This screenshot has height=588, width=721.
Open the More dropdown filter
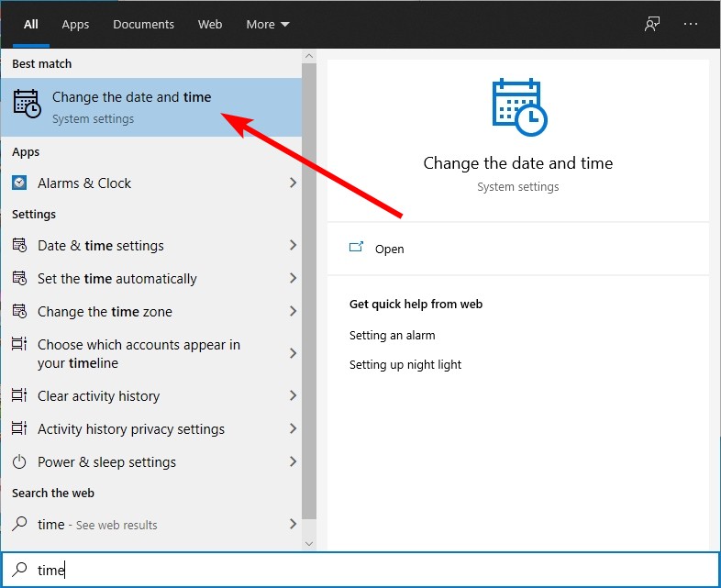(268, 25)
